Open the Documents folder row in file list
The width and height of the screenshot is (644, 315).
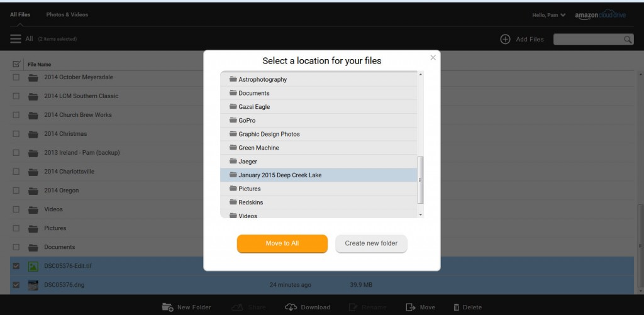point(322,247)
